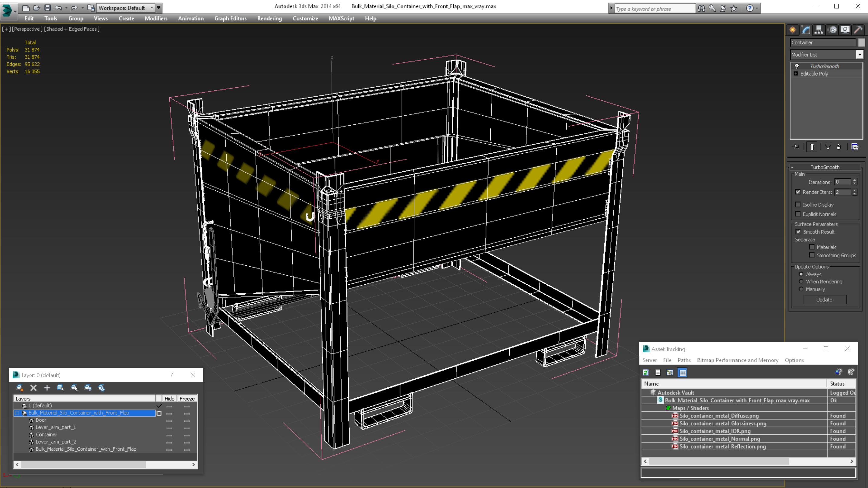Click Create New Layer icon in Layer dialog

(x=20, y=388)
